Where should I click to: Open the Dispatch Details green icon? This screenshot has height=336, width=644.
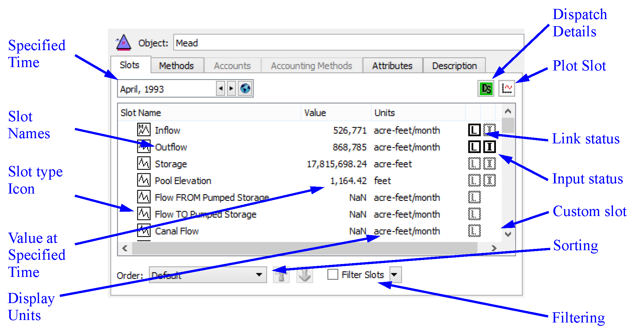coord(486,89)
